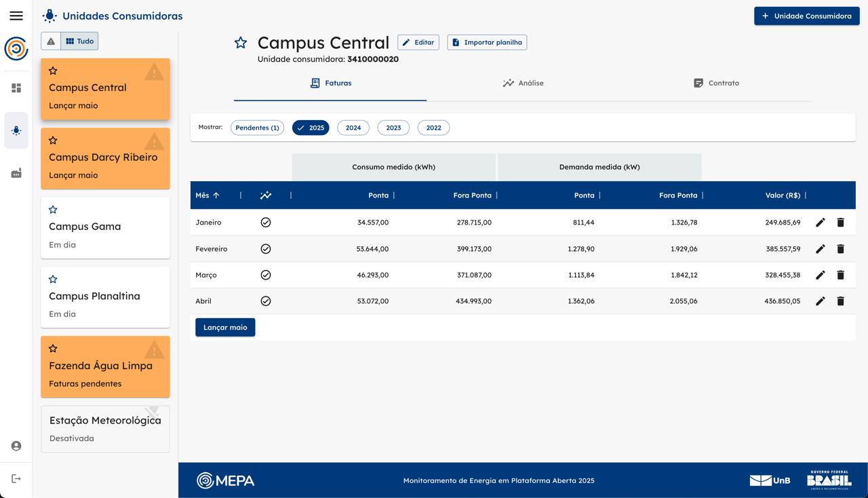The width and height of the screenshot is (868, 498).
Task: Add a new Unidade Consumidora
Action: 806,16
